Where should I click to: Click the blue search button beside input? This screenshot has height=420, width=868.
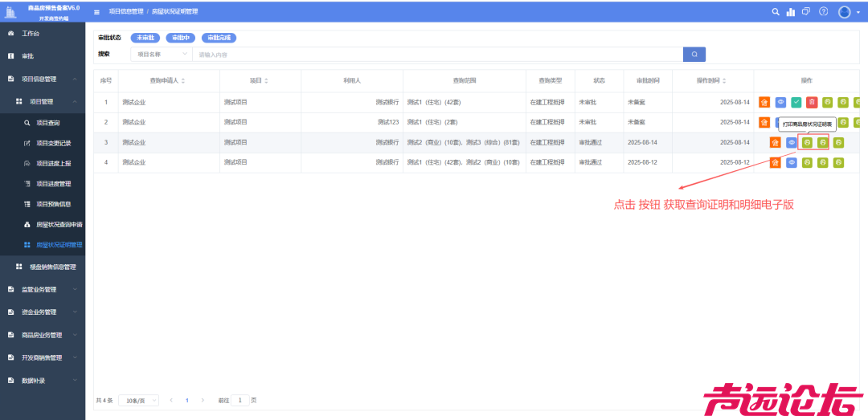tap(694, 54)
